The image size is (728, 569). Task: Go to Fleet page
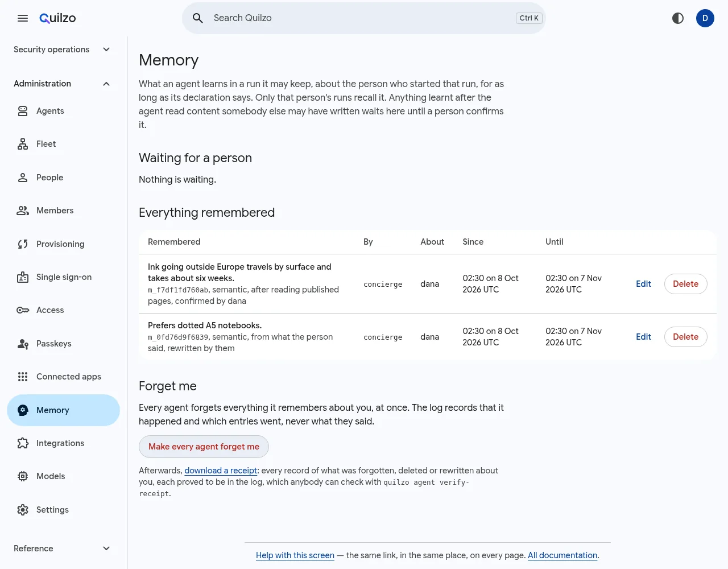[63, 144]
